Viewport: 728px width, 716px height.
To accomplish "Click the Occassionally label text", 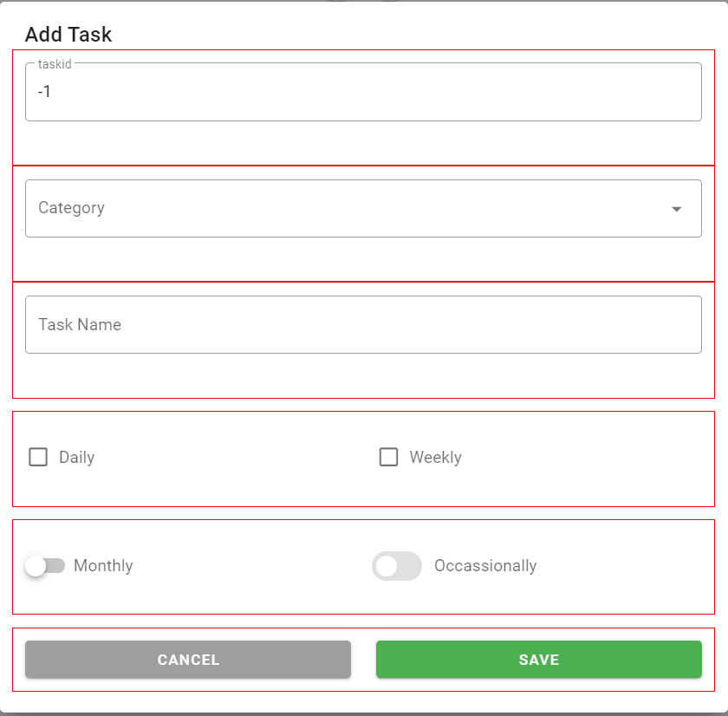I will [x=485, y=566].
